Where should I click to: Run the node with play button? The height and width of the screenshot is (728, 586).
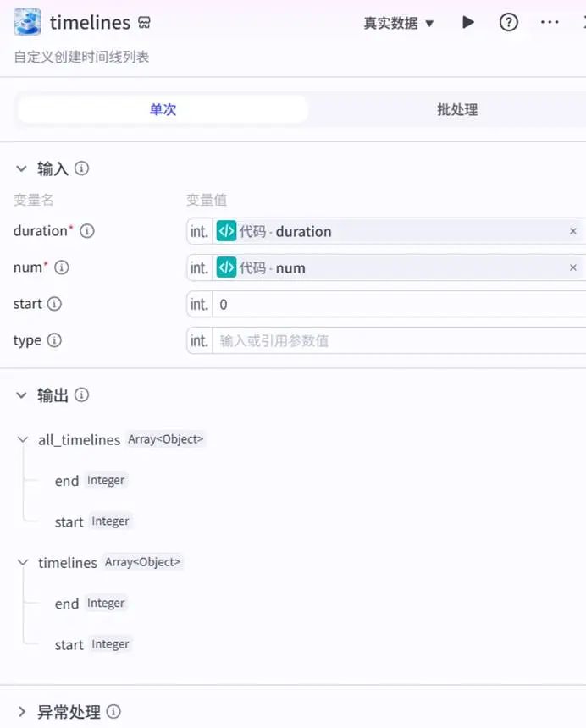[x=468, y=22]
